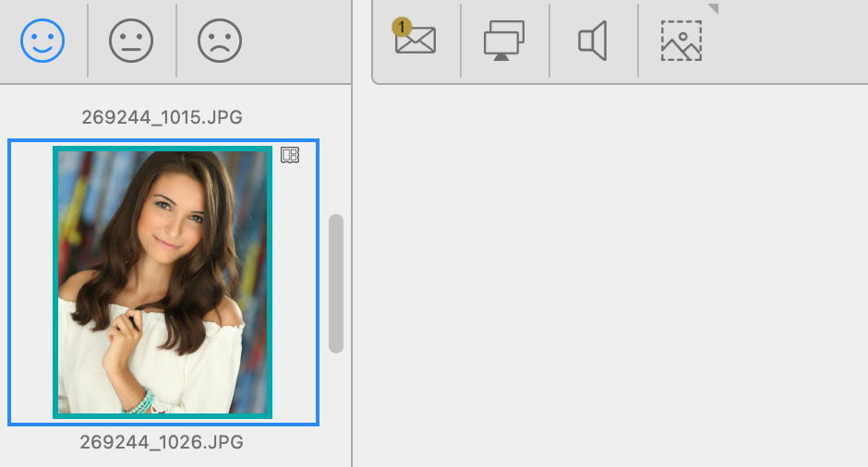This screenshot has height=467, width=868.
Task: Select the sad face rating icon
Action: (x=220, y=42)
